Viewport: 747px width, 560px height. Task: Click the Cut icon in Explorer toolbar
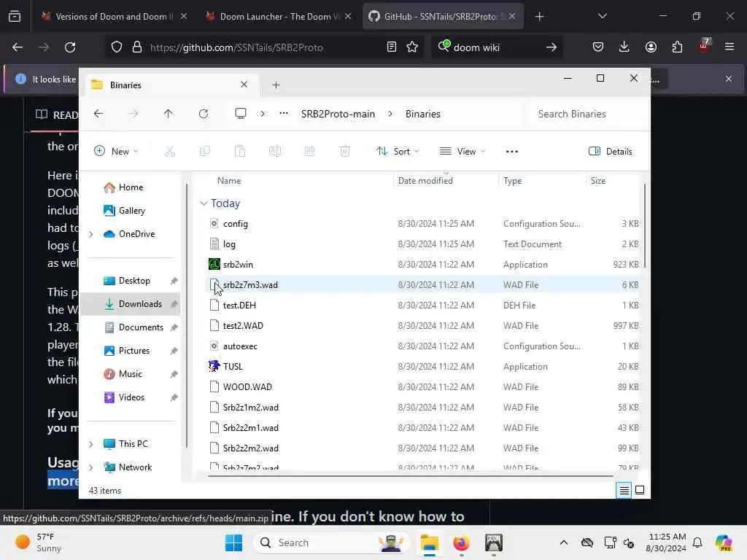point(169,152)
